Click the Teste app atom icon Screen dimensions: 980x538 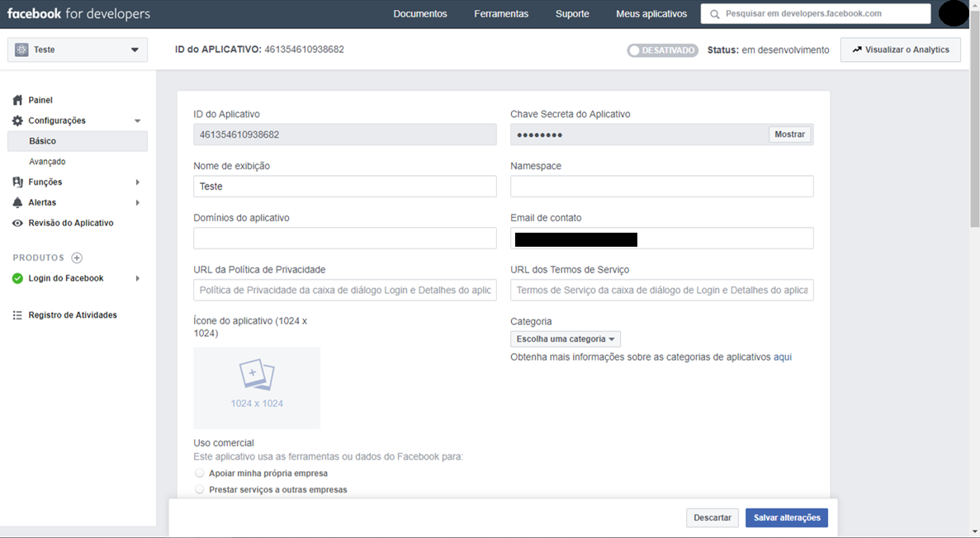(21, 50)
